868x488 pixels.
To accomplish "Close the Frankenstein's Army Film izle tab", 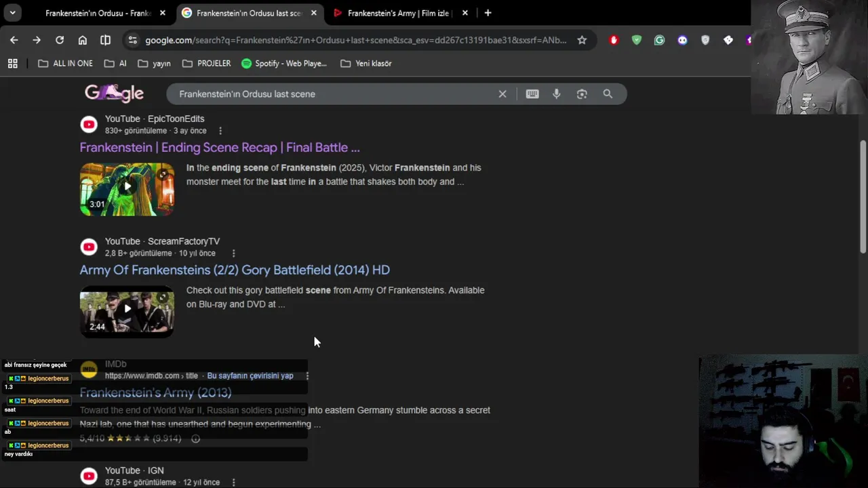I will 465,13.
